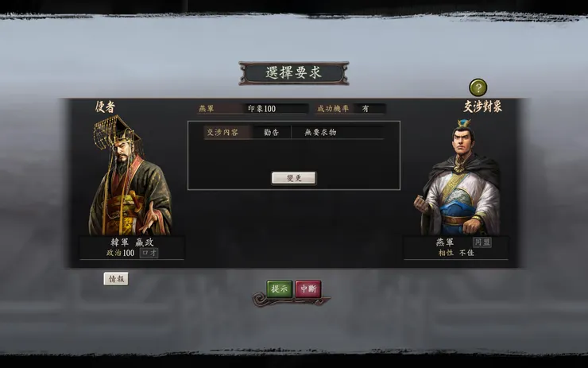Screen dimensions: 588x368
Task: Click the 口才 eloquence skill tag
Action: click(149, 253)
